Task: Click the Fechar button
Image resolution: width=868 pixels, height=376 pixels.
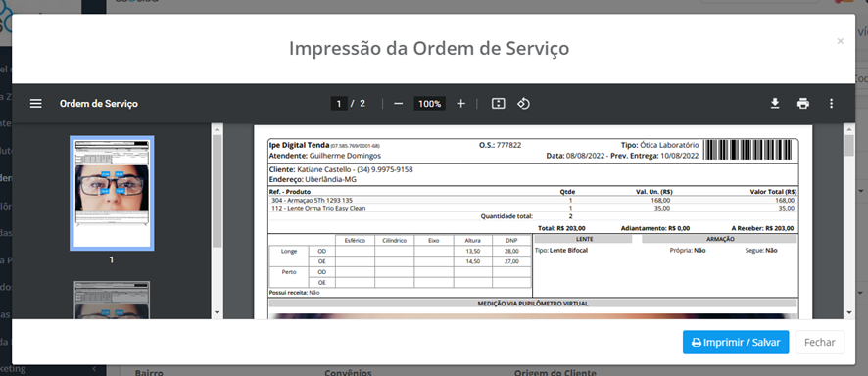Action: [x=820, y=343]
